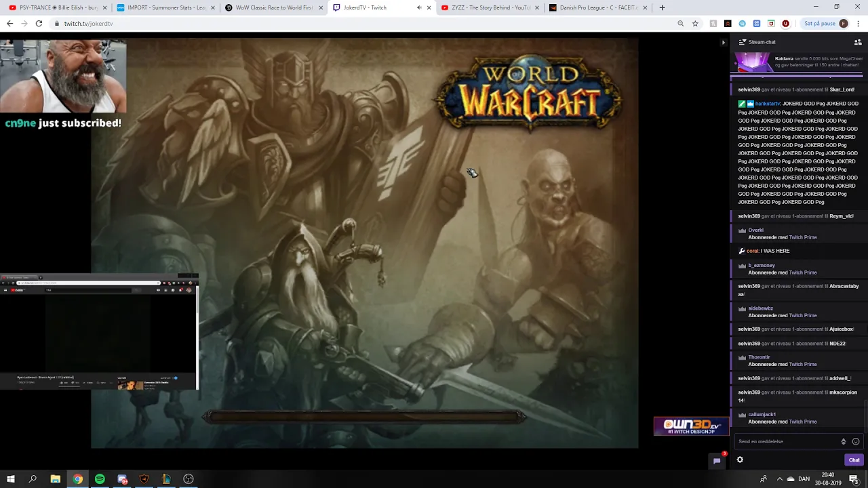Viewport: 868px width, 488px height.
Task: Click gifted sub recipient Skar_Lord
Action: (842, 89)
